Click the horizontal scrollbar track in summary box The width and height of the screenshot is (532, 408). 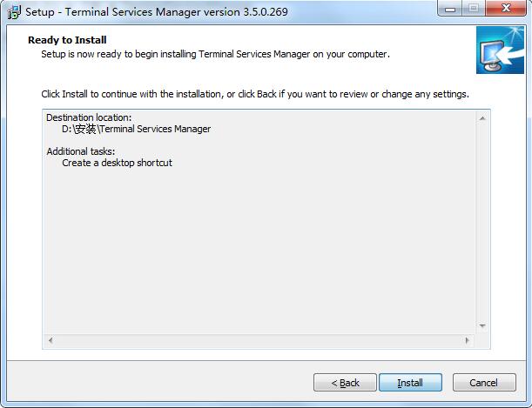(259, 340)
